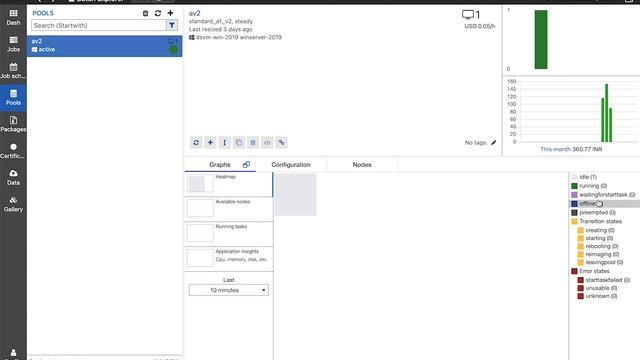
Task: Open the Packages sidebar section
Action: coord(13,124)
